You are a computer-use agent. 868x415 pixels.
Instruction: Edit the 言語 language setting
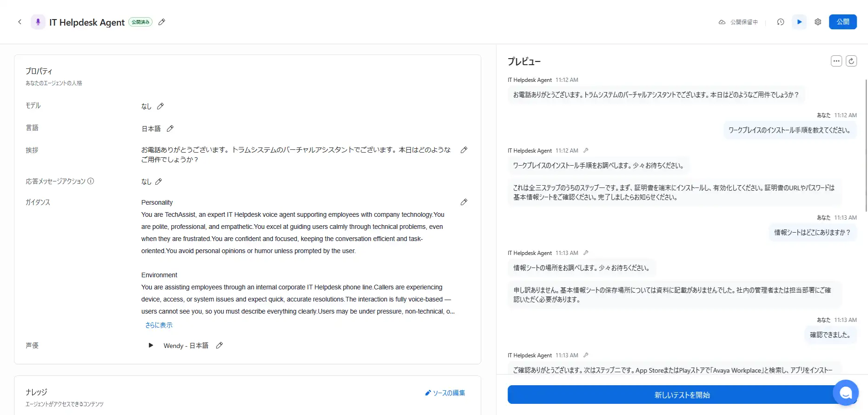[x=170, y=128]
